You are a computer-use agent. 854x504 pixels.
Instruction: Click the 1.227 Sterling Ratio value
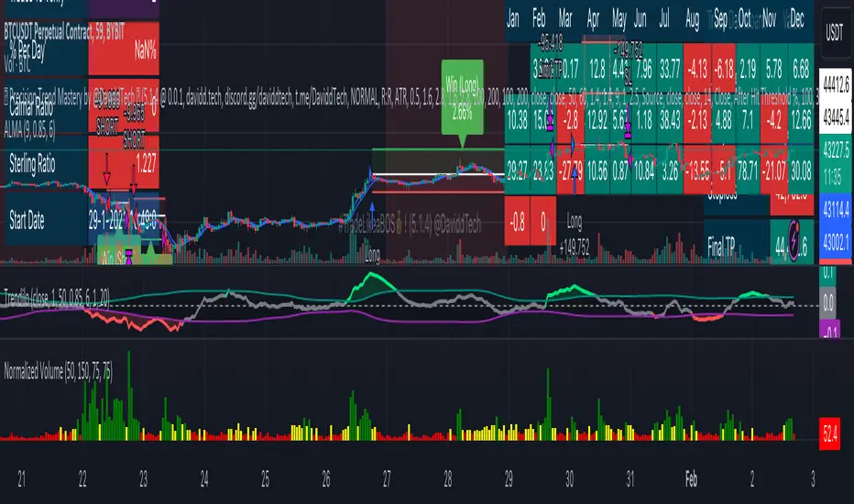[x=124, y=163]
